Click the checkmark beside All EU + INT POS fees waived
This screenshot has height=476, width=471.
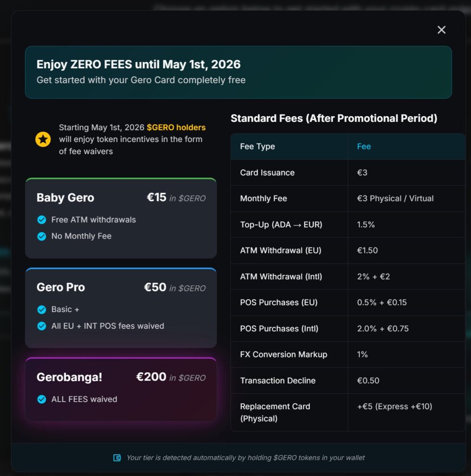[x=42, y=326]
